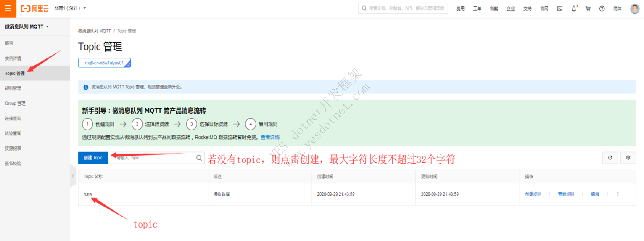The width and height of the screenshot is (644, 241).
Task: Click the info icon in the blue notice
Action: [86, 87]
